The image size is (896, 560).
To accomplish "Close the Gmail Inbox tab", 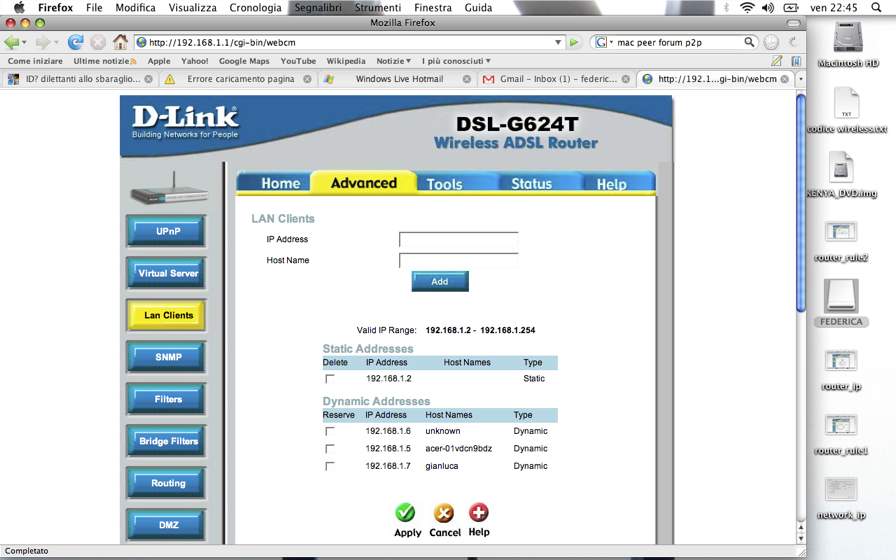I will point(626,79).
